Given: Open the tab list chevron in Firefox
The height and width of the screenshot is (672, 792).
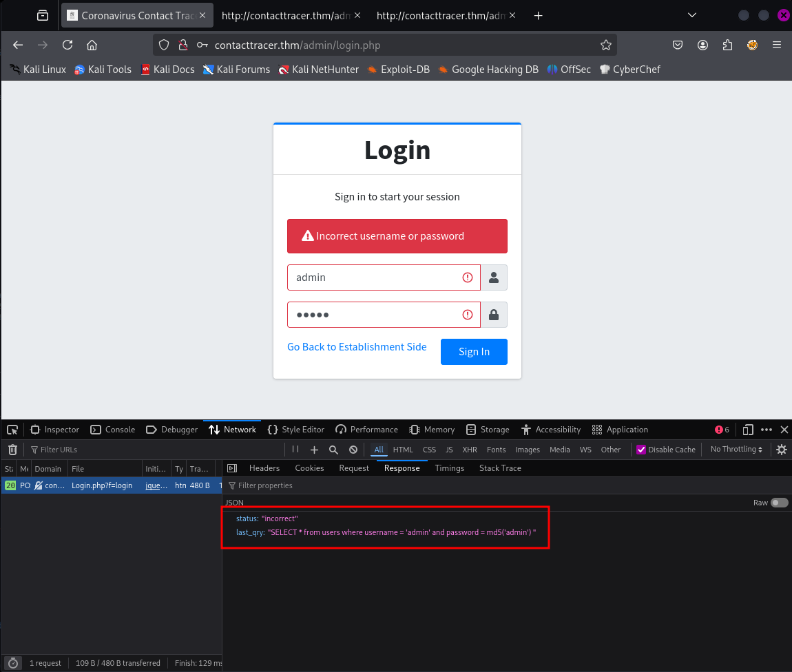Looking at the screenshot, I should (x=691, y=14).
